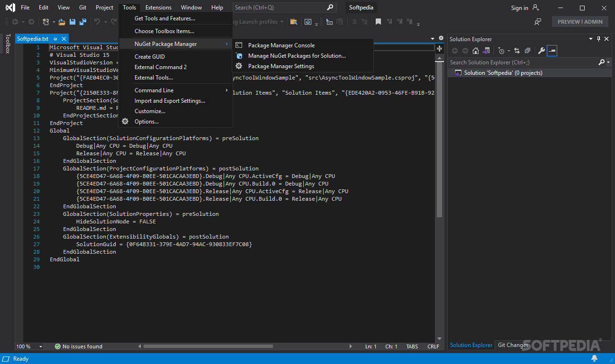Open the active documents list dropdown

433,38
